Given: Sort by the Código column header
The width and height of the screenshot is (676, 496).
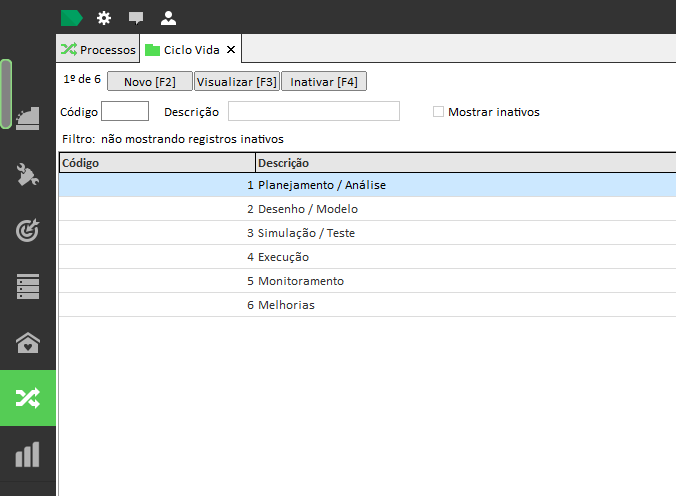Looking at the screenshot, I should pos(157,163).
